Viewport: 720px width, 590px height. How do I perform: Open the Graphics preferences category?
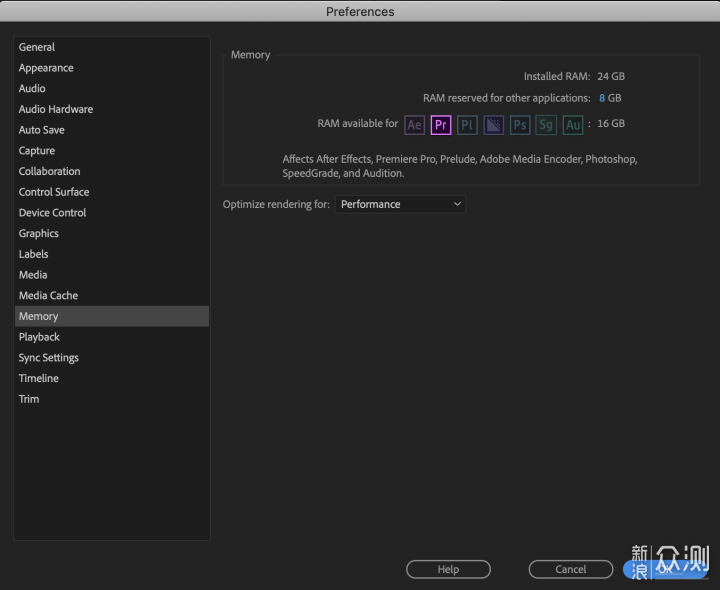[112, 233]
